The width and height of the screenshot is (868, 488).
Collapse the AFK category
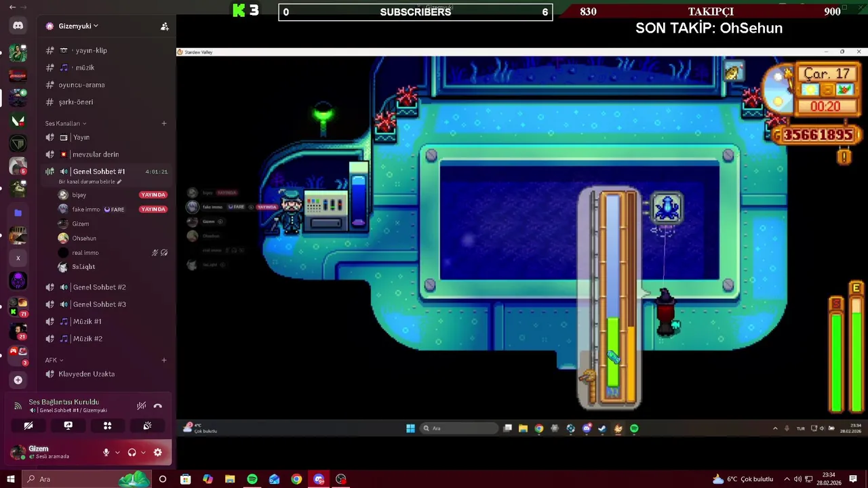pyautogui.click(x=54, y=360)
